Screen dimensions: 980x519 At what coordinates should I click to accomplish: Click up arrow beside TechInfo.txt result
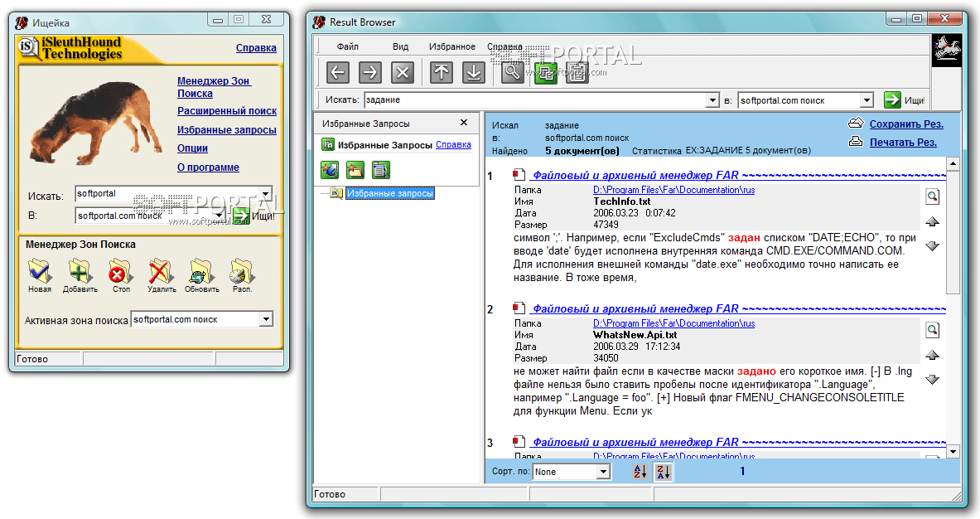pos(933,221)
